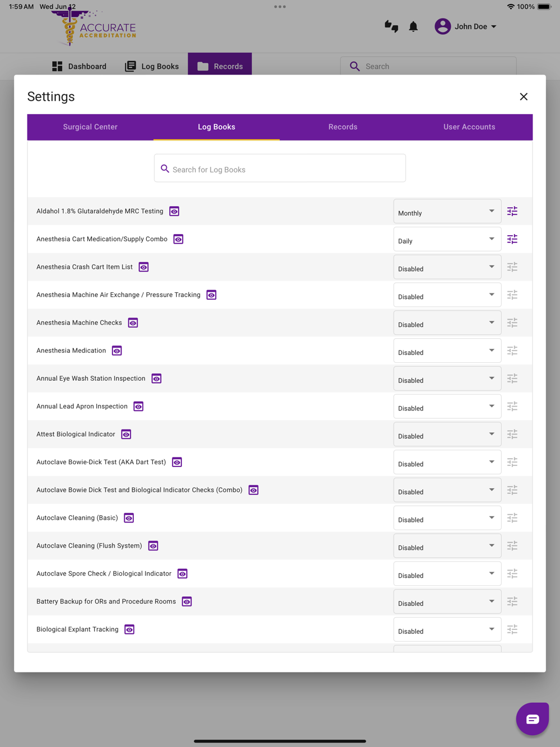Switch to the Surgical Center tab

tap(90, 127)
